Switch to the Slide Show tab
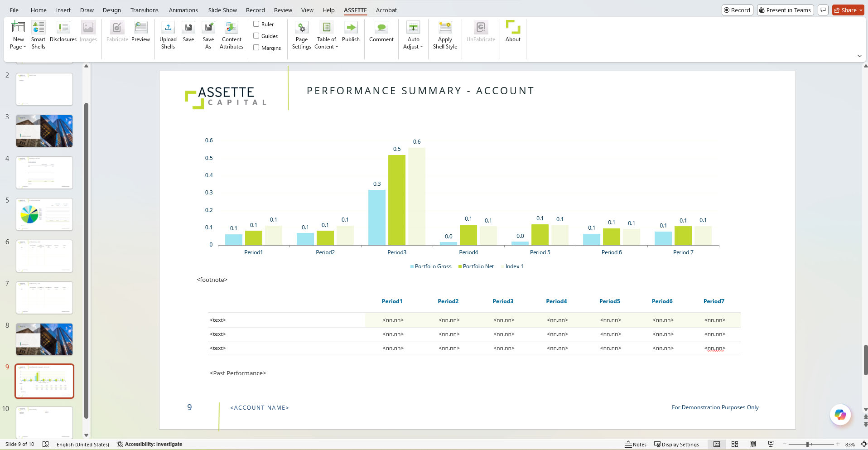The height and width of the screenshot is (450, 868). pos(222,10)
